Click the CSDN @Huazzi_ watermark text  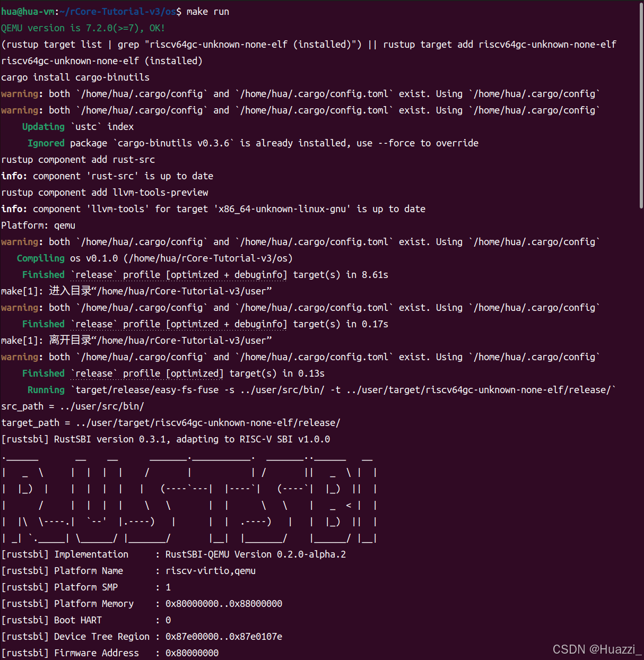tap(597, 649)
